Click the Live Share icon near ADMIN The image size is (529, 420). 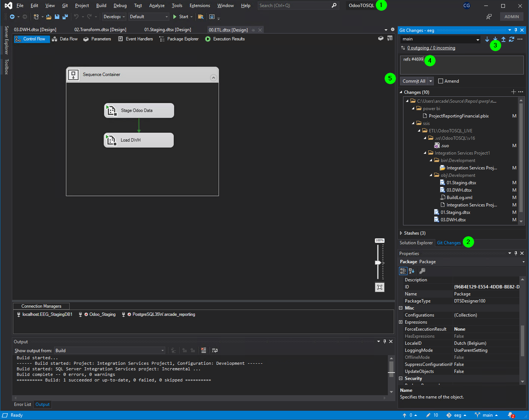point(489,17)
